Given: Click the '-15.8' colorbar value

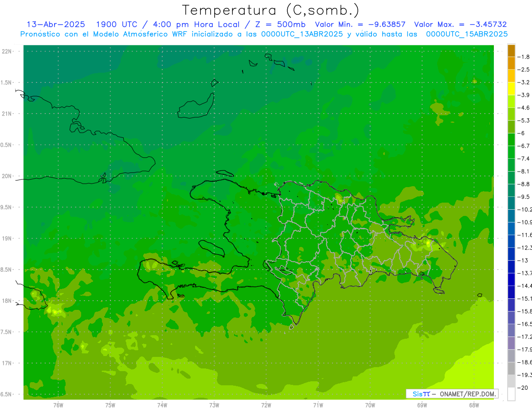Looking at the screenshot, I should coord(525,311).
